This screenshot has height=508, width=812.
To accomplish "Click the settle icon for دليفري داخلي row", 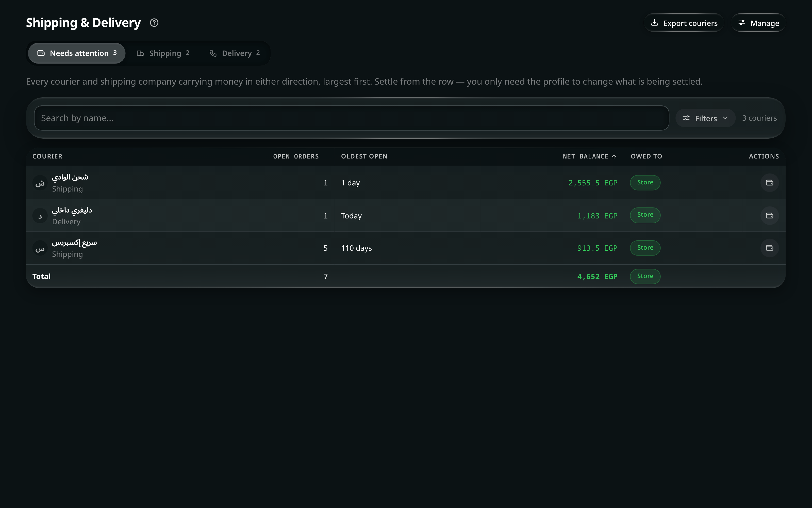I will pyautogui.click(x=769, y=215).
